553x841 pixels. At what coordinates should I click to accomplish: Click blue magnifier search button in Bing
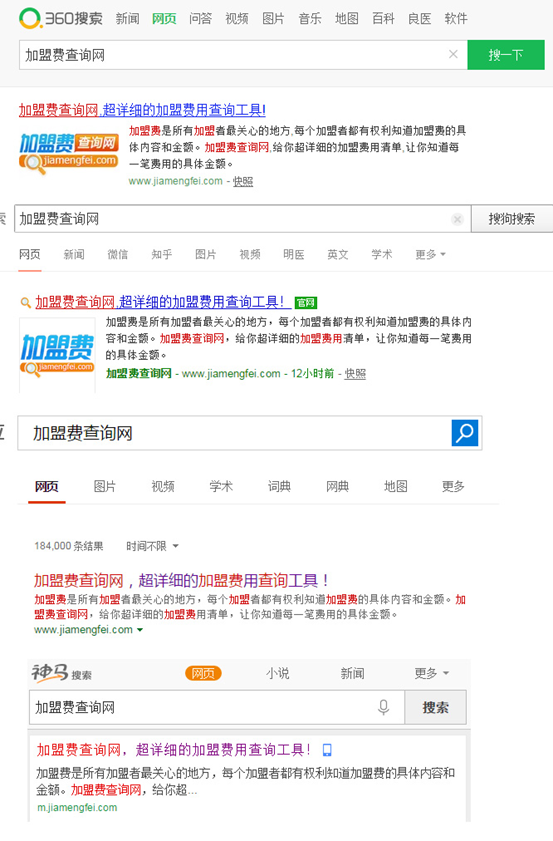point(465,433)
